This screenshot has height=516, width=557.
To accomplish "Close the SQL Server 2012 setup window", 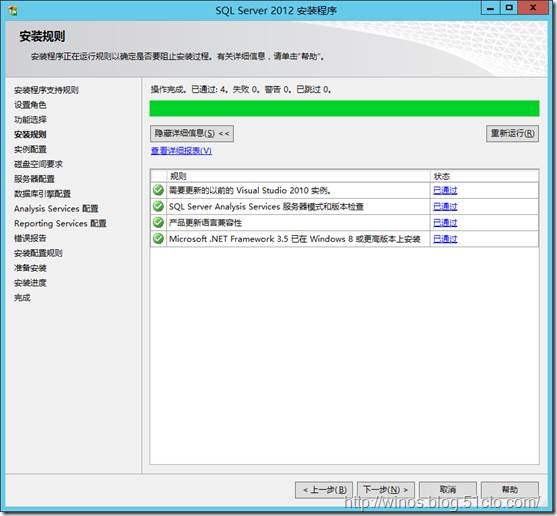I will click(x=533, y=8).
